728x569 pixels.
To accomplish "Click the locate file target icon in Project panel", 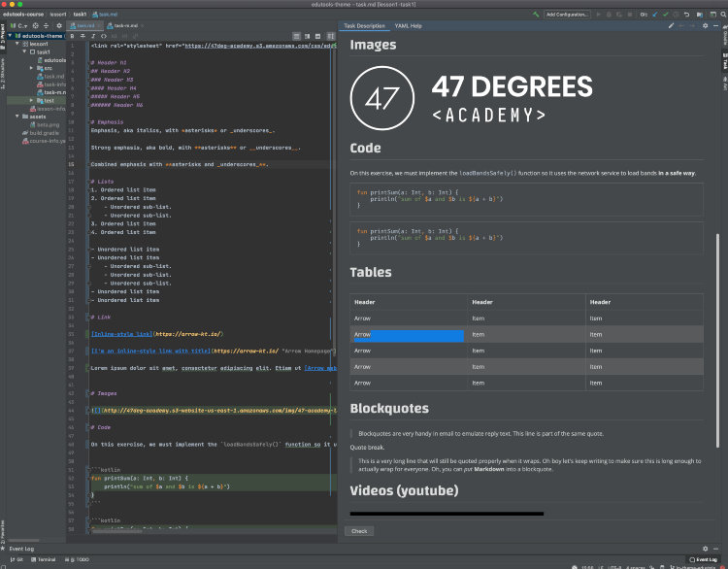I will pyautogui.click(x=35, y=26).
